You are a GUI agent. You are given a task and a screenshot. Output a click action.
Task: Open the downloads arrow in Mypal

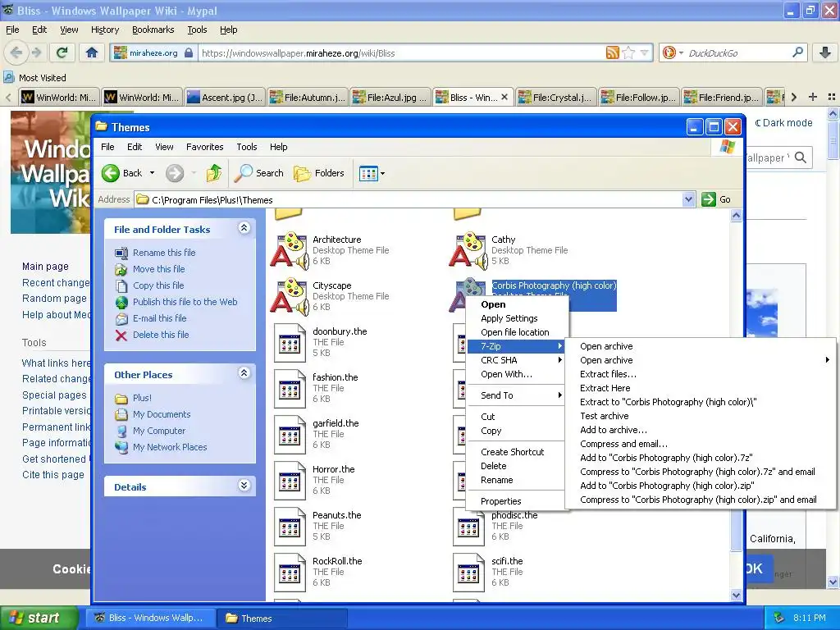825,52
